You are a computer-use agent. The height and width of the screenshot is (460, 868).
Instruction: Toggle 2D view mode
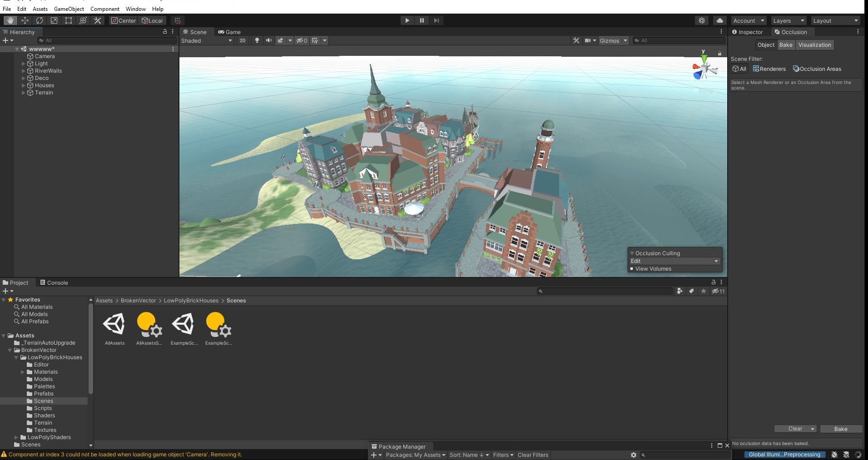pyautogui.click(x=243, y=40)
